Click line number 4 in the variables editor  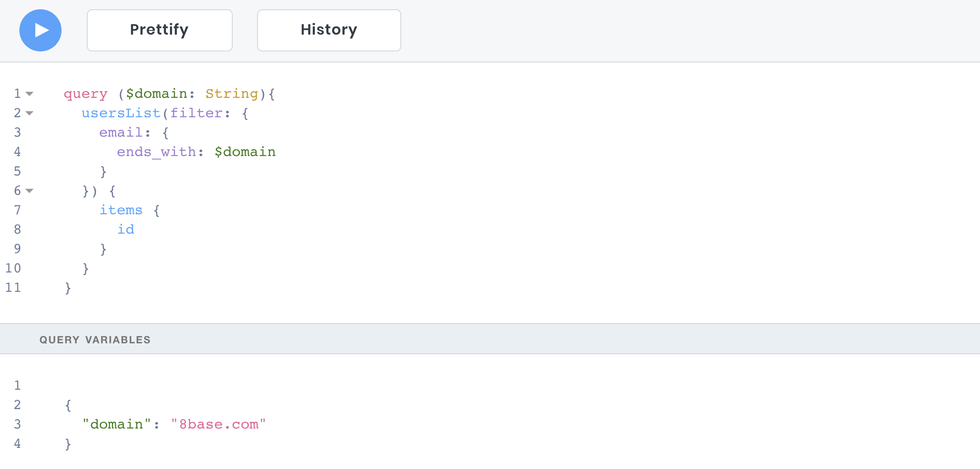coord(17,444)
